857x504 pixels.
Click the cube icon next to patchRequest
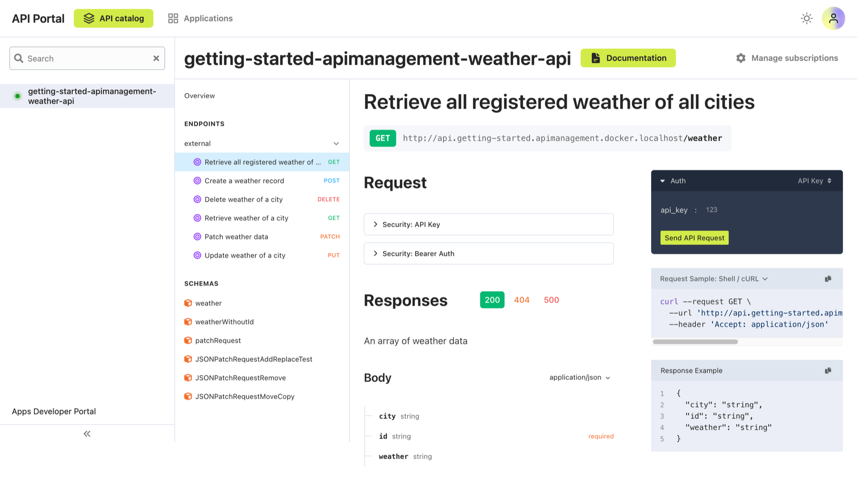point(188,341)
